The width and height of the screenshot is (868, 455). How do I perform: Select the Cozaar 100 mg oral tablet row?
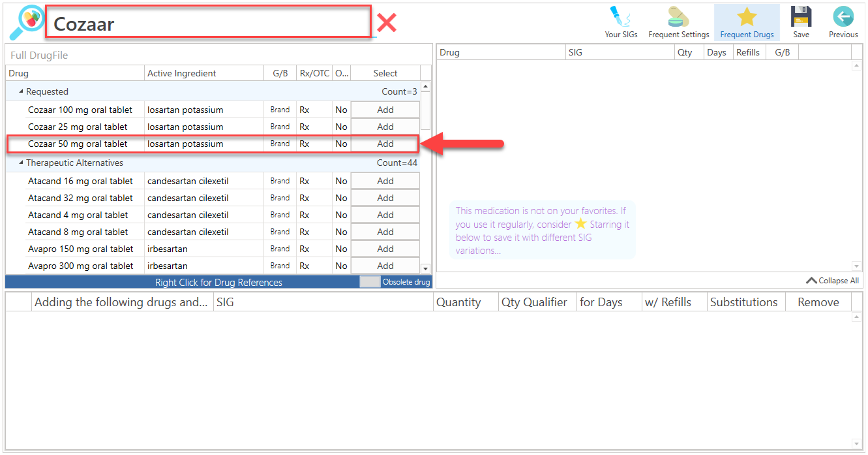(213, 110)
